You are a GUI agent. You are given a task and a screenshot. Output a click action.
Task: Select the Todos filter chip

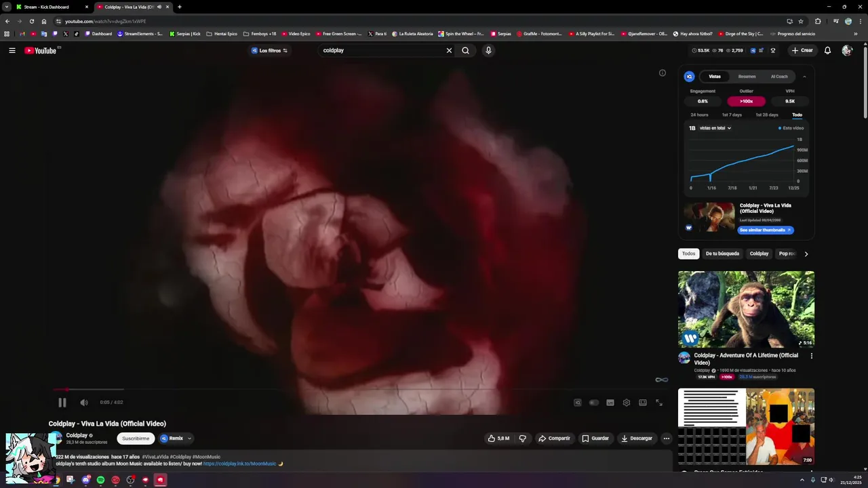coord(689,253)
